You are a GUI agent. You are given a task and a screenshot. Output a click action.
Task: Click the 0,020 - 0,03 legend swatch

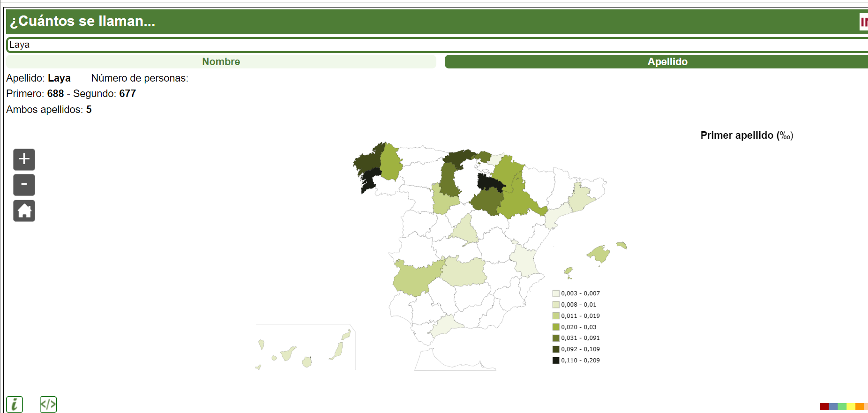(x=556, y=327)
